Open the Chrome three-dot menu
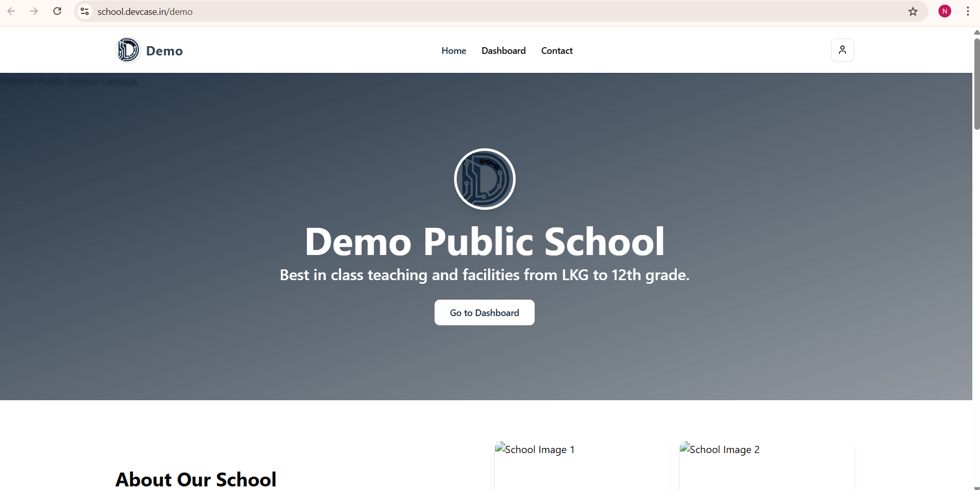 pos(968,11)
